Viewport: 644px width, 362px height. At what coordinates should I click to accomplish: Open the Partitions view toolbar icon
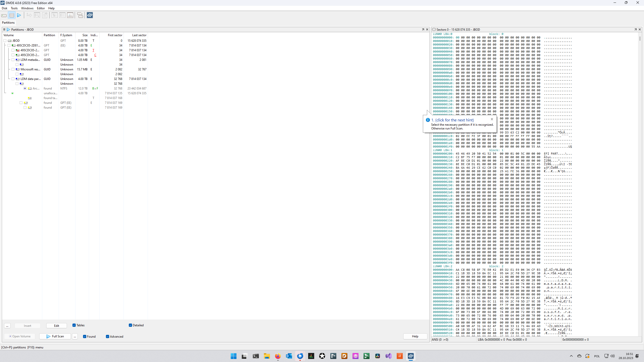[x=12, y=15]
